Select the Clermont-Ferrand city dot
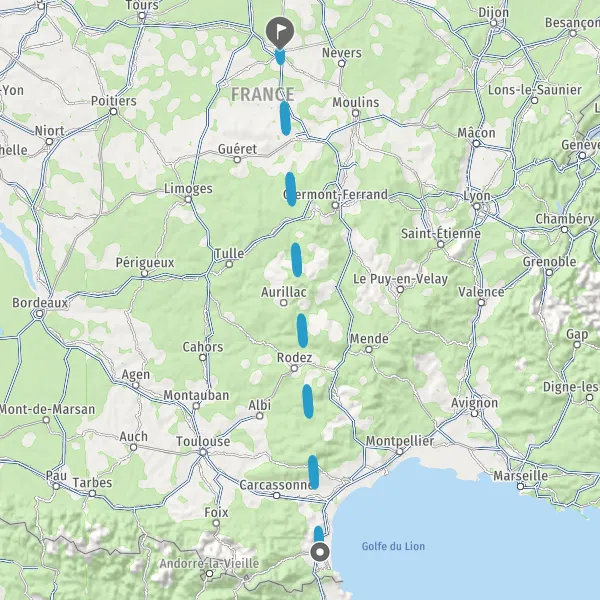The height and width of the screenshot is (600, 600). point(335,205)
